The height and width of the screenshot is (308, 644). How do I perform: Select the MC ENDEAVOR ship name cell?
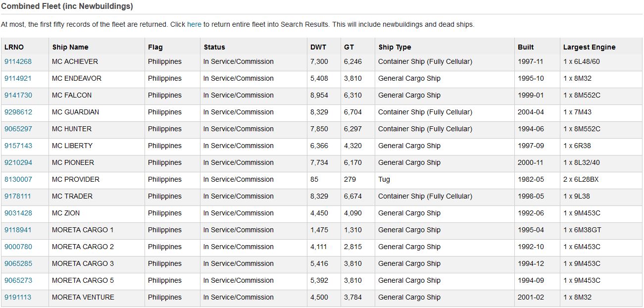coord(97,78)
